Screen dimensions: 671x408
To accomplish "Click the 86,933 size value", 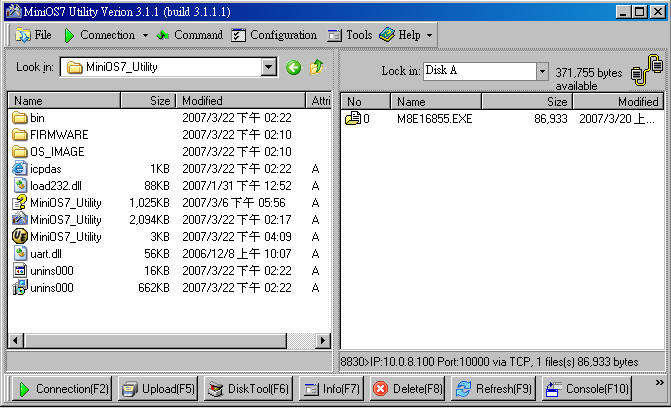I will pyautogui.click(x=551, y=119).
